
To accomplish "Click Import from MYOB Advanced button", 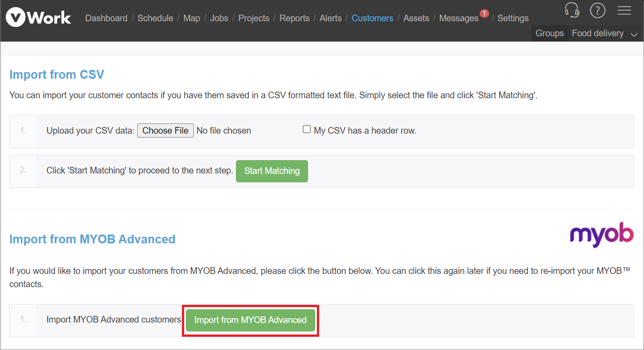I will (251, 320).
